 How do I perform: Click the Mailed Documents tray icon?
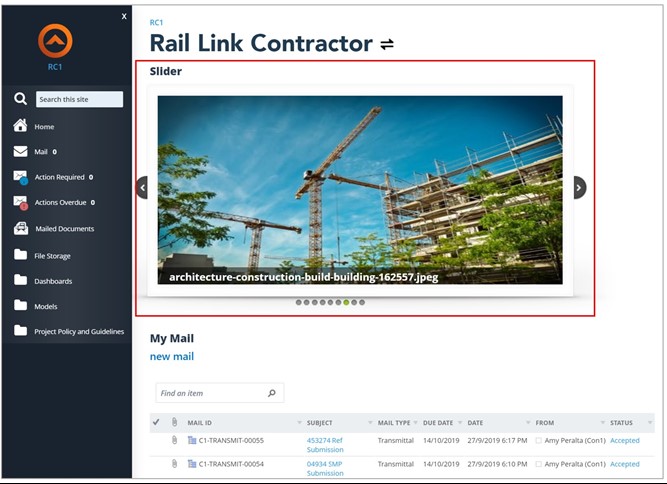coord(21,228)
